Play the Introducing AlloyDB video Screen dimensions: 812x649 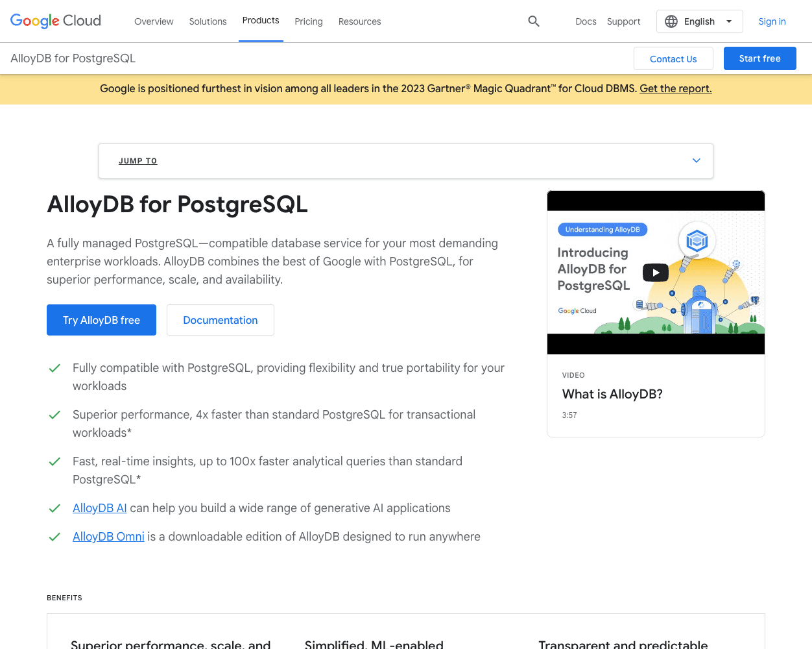tap(655, 273)
